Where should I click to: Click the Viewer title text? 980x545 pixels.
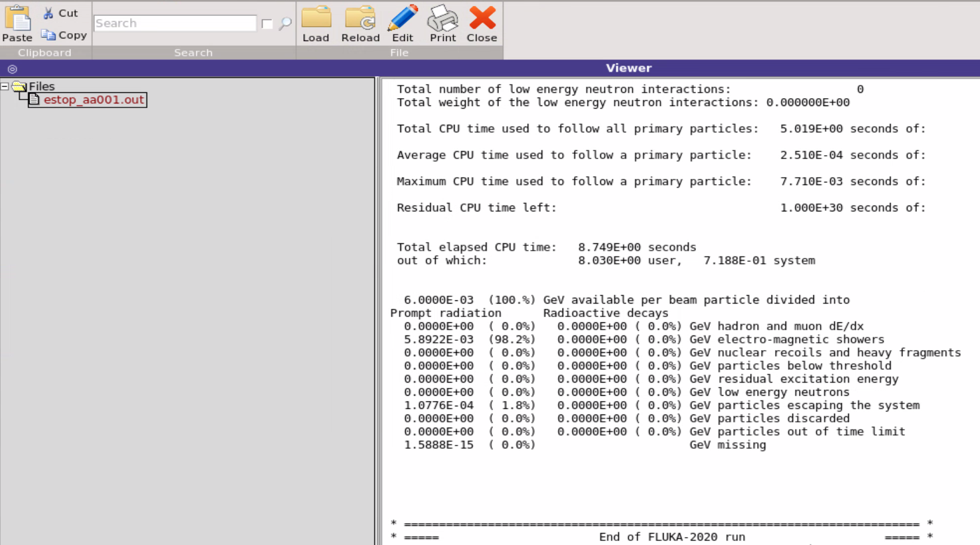[628, 68]
